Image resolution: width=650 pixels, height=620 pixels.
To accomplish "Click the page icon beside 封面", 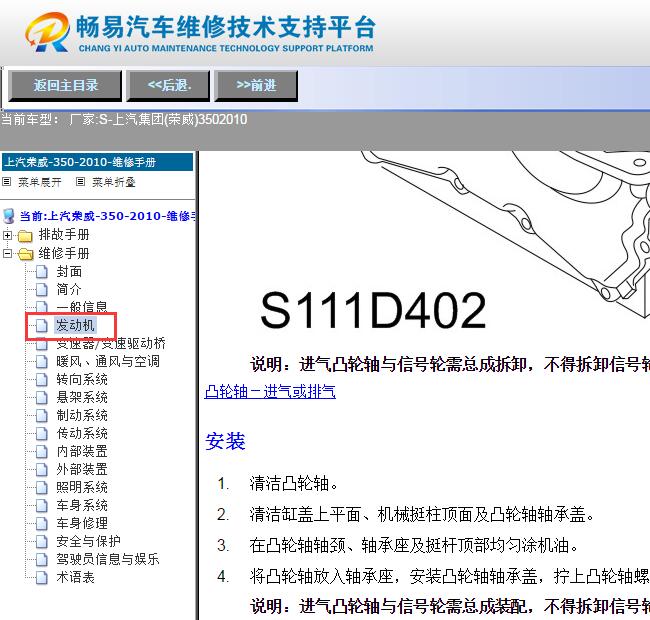I will (41, 272).
